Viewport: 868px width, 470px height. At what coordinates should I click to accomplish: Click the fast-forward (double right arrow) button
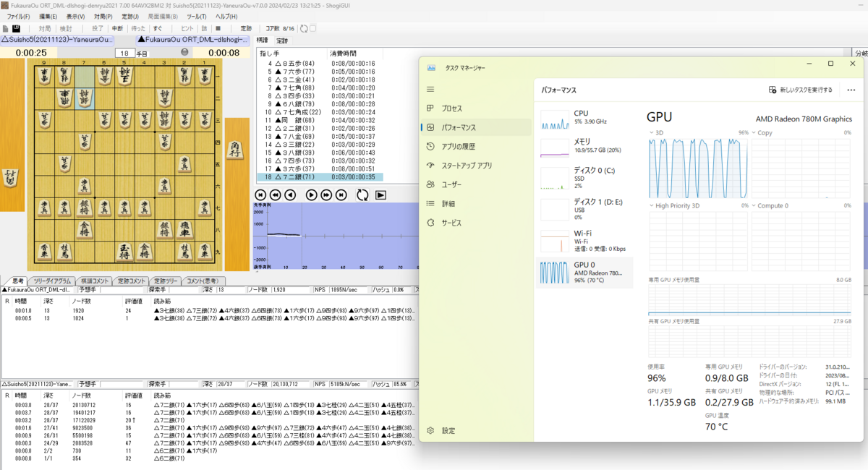coord(326,195)
